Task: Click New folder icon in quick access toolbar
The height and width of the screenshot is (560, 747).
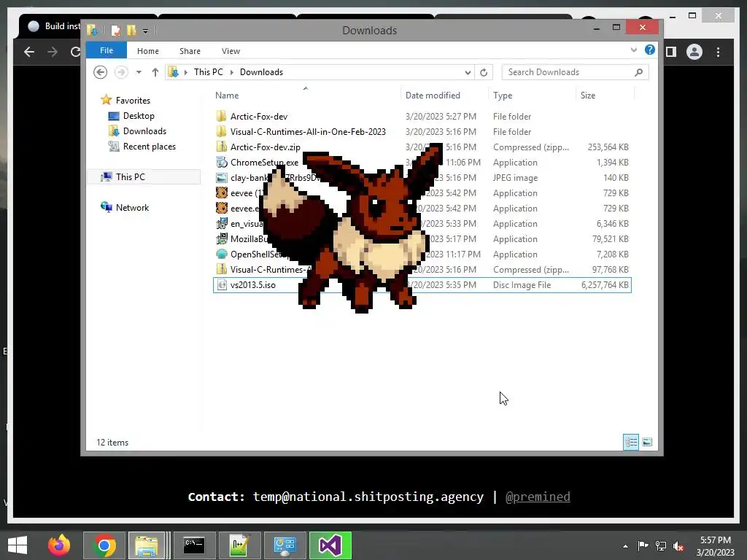Action: (x=131, y=31)
